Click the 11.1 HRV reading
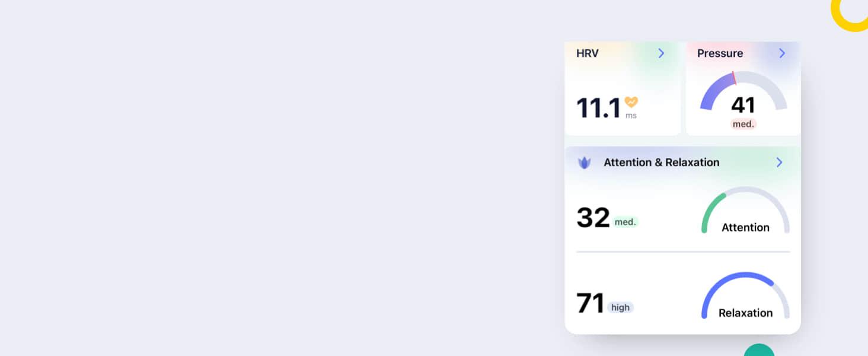 (598, 109)
